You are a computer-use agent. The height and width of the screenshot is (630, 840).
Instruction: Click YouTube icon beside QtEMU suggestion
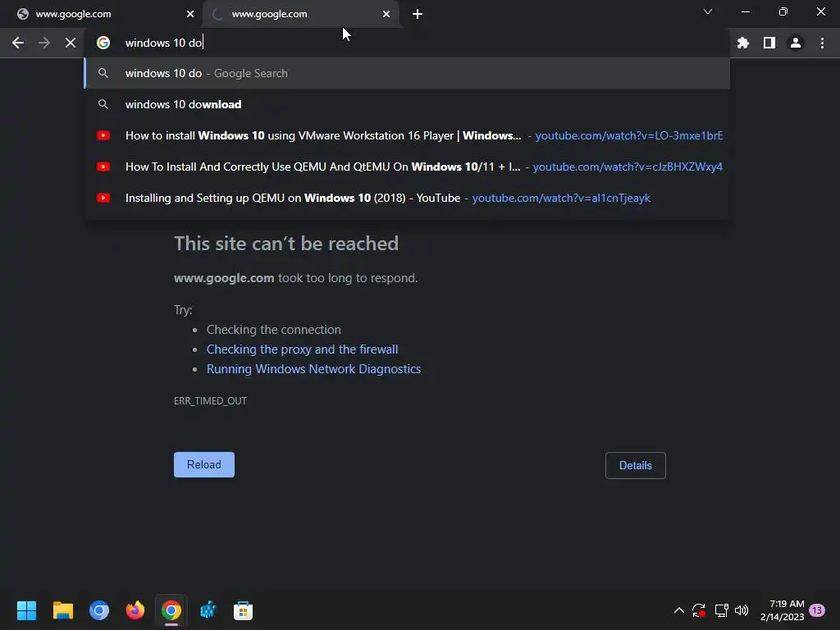(103, 167)
